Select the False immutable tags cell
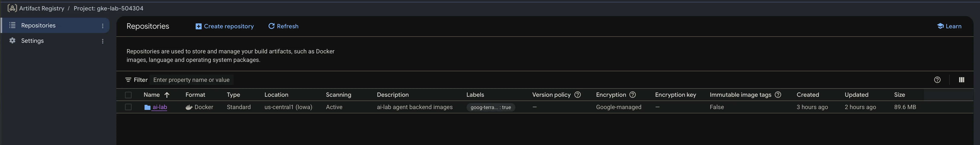This screenshot has height=145, width=980. click(716, 107)
